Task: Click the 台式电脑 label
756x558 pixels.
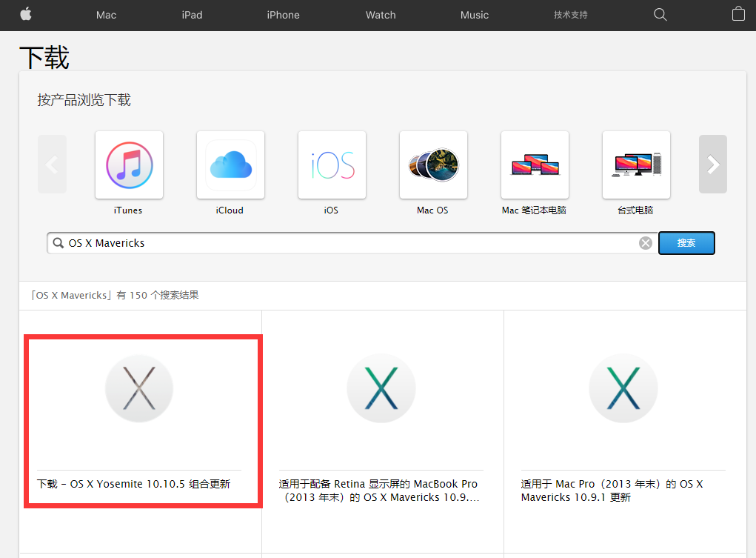Action: 635,210
